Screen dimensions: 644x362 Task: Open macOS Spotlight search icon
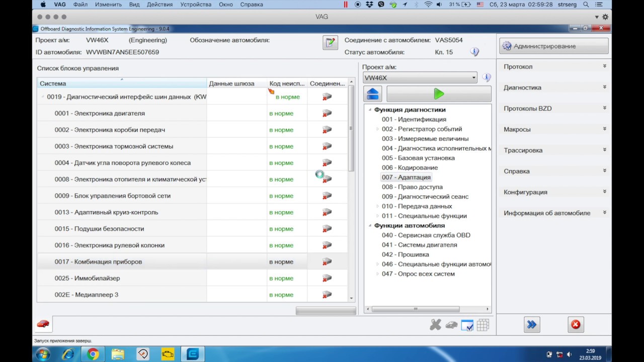(586, 5)
